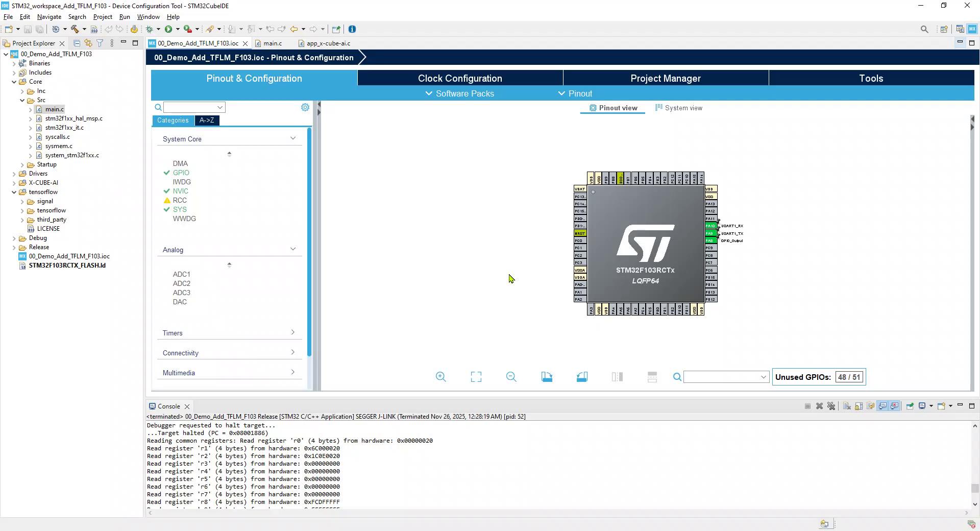Viewport: 980px width, 531px height.
Task: Collapse all in Project Explorer
Action: (x=77, y=43)
